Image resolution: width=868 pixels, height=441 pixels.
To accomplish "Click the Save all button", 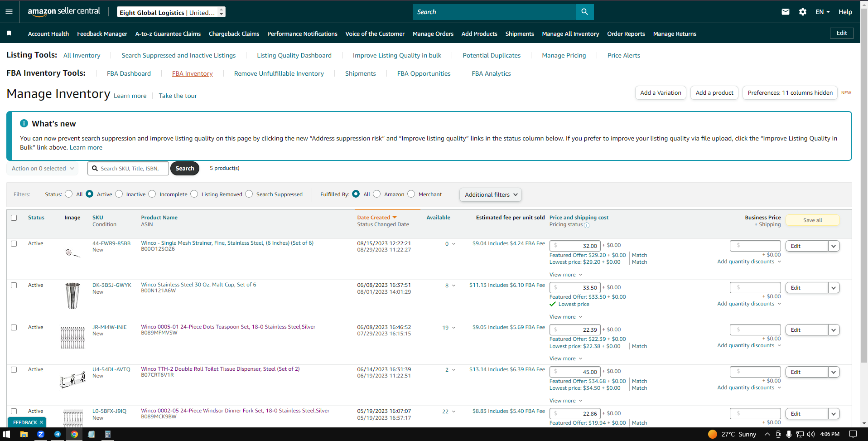I will pyautogui.click(x=812, y=220).
